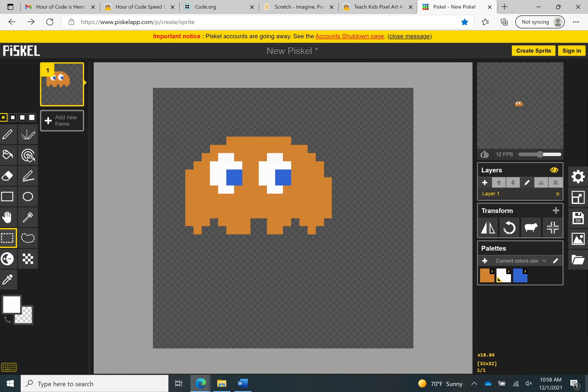This screenshot has height=392, width=588.
Task: Select Layer 1 in layers list
Action: coord(520,194)
